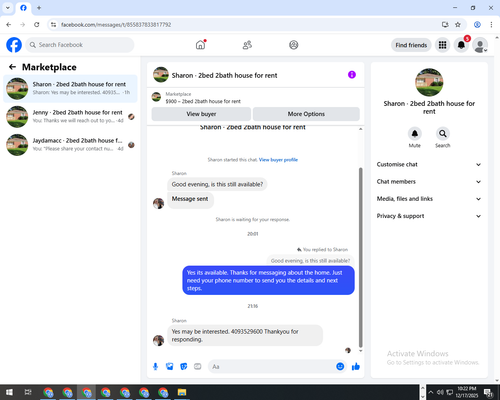
Task: Open Jaydamacc's 2bed 2bath conversation
Action: tap(70, 145)
